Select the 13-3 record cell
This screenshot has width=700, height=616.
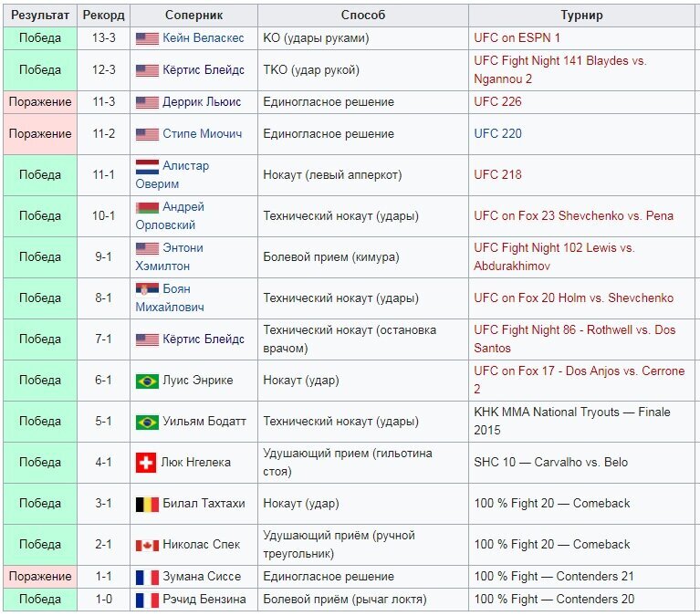point(103,38)
